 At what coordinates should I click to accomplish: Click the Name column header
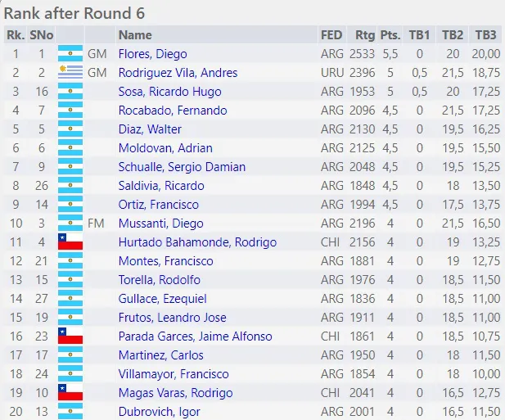tap(135, 35)
